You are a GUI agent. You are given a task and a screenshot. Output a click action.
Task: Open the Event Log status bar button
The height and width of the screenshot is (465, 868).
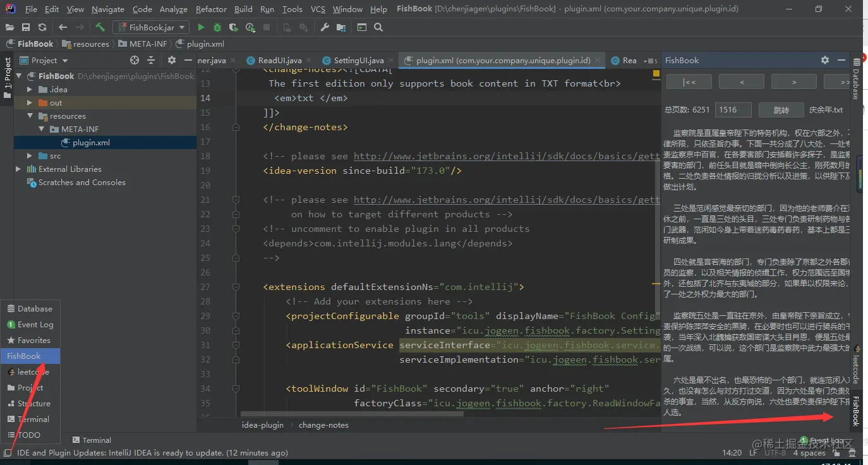point(821,440)
